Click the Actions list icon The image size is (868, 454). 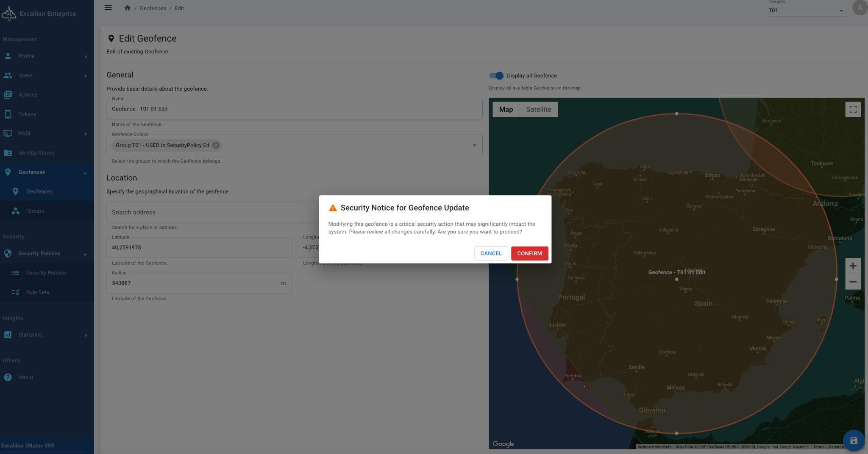(8, 95)
